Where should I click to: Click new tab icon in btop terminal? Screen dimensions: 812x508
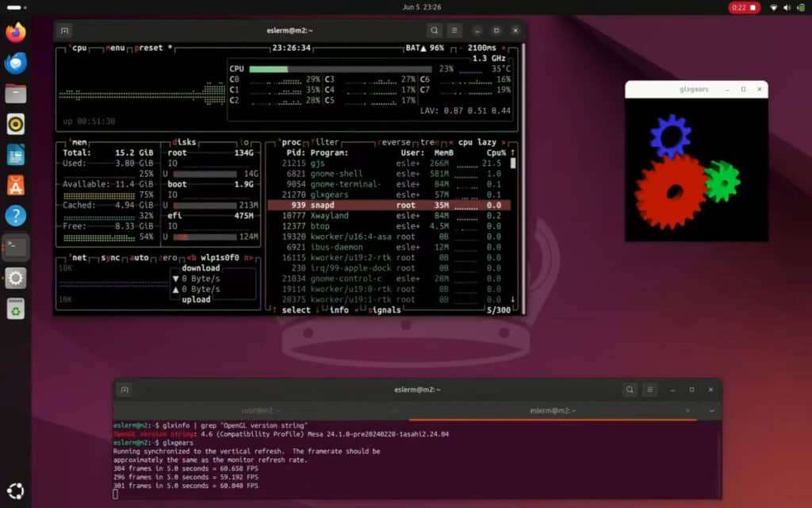pyautogui.click(x=65, y=31)
